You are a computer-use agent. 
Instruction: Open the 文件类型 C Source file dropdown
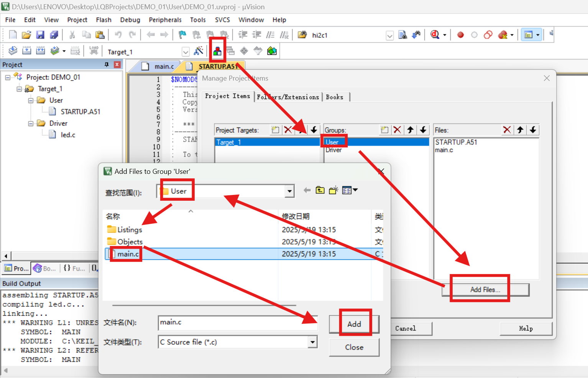313,342
